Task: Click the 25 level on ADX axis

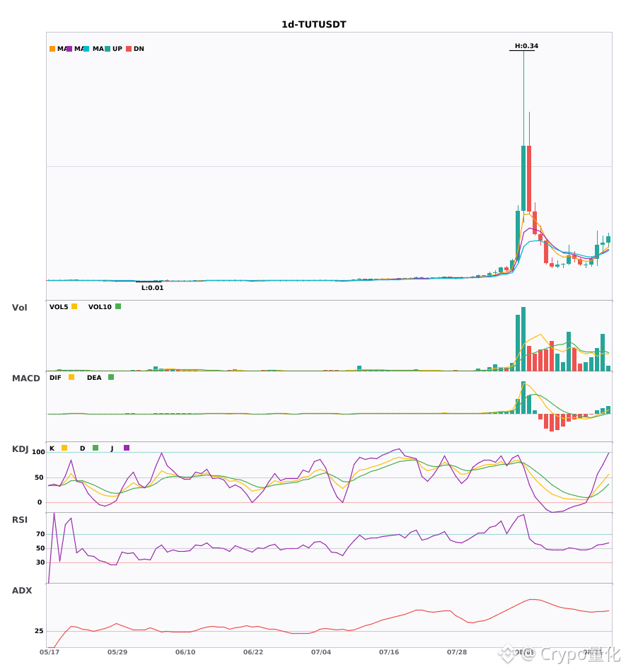Action: point(39,631)
